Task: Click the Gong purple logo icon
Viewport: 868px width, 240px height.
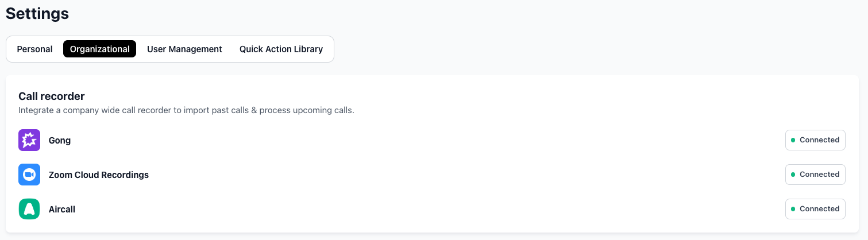Action: [x=29, y=140]
